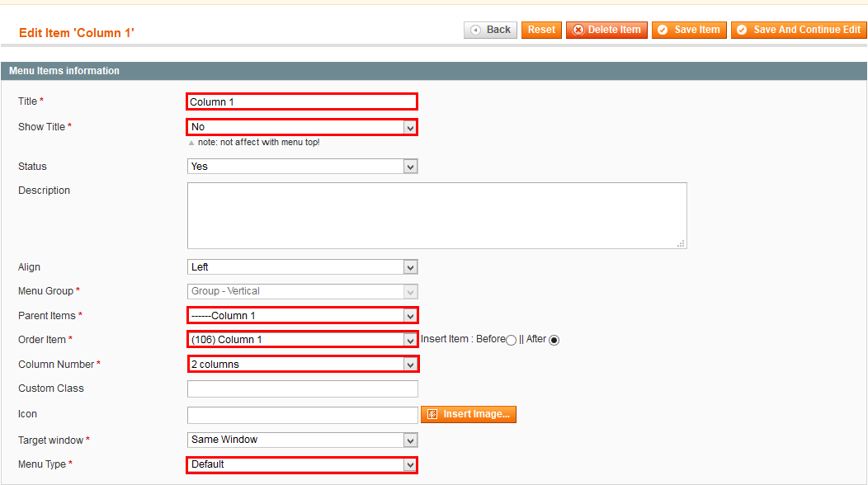
Task: Select the Before insert item radio
Action: (x=511, y=340)
